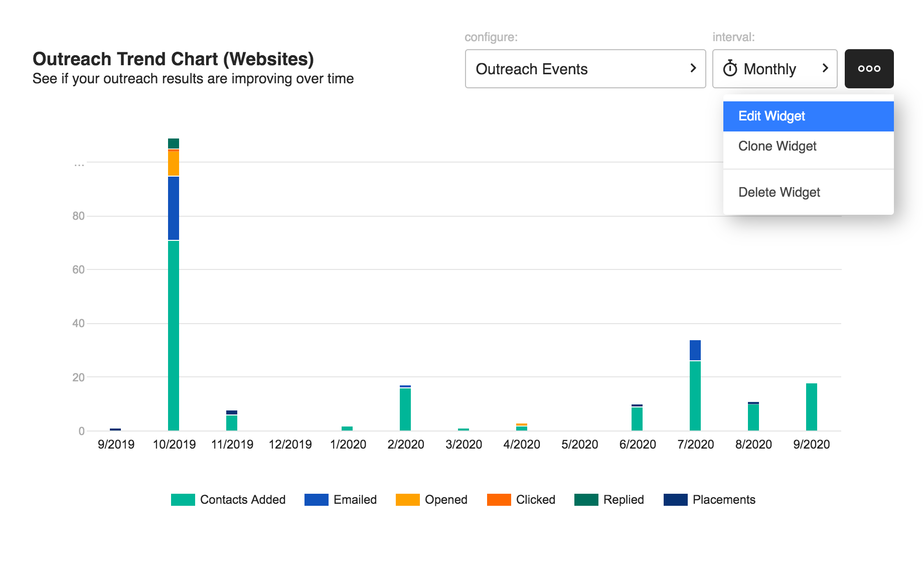924x566 pixels.
Task: Click the dark green Replied legend swatch
Action: pos(586,500)
